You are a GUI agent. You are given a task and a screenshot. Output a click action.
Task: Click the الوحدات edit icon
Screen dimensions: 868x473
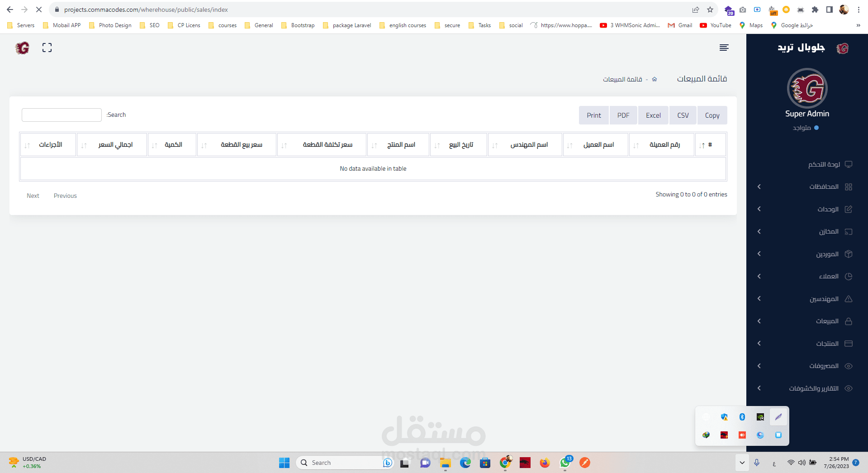849,209
